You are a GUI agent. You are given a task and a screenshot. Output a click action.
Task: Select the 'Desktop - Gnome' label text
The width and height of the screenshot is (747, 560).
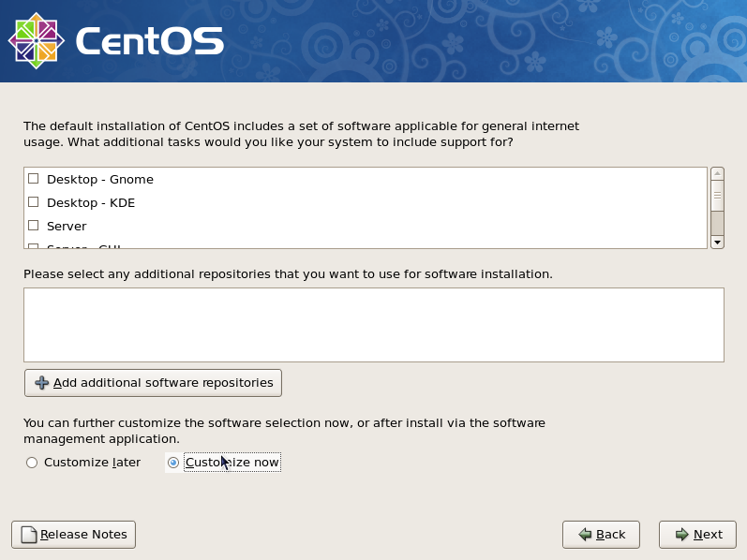click(x=100, y=180)
